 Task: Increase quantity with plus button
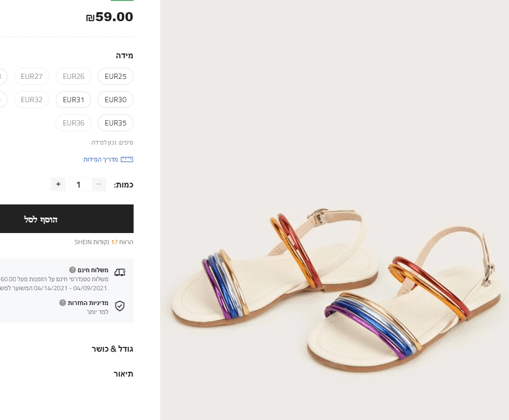[58, 184]
